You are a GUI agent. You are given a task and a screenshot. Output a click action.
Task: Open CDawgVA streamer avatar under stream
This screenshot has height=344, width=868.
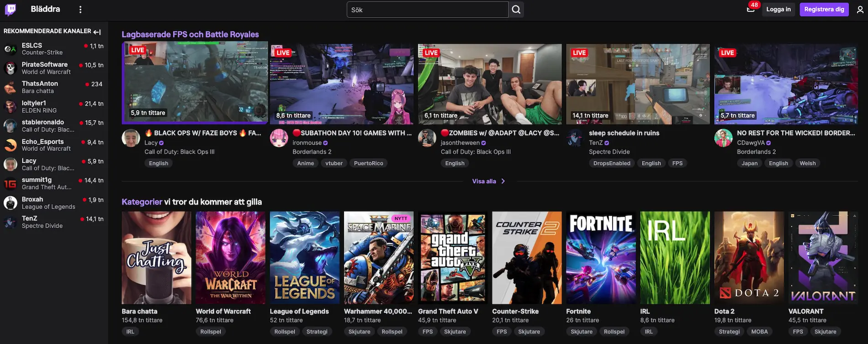[x=723, y=138]
